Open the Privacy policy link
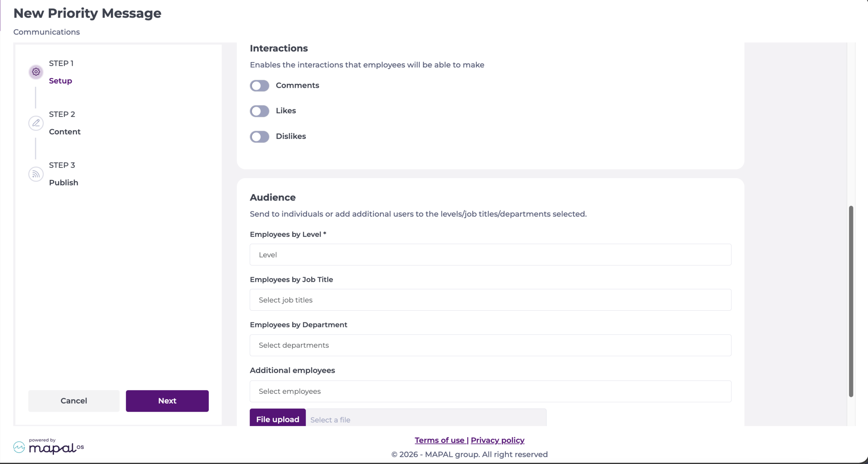 [497, 440]
